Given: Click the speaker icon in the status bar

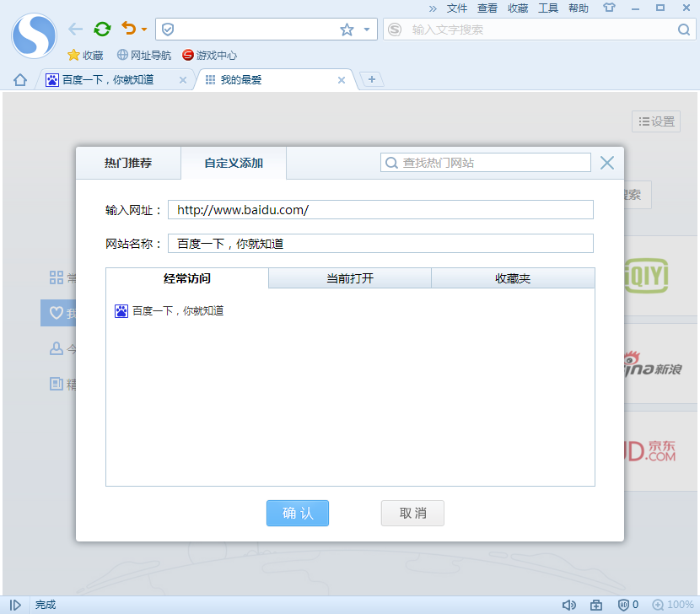Looking at the screenshot, I should point(569,604).
